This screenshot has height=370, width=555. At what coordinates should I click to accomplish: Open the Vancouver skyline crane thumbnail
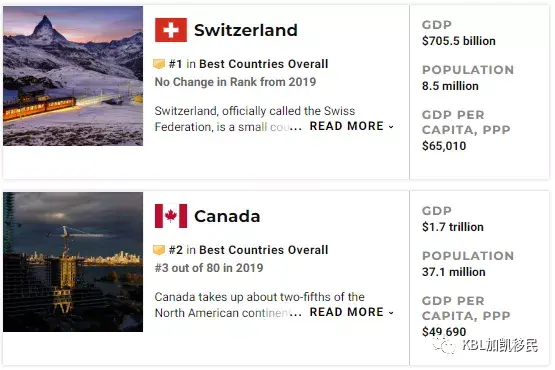pyautogui.click(x=73, y=262)
